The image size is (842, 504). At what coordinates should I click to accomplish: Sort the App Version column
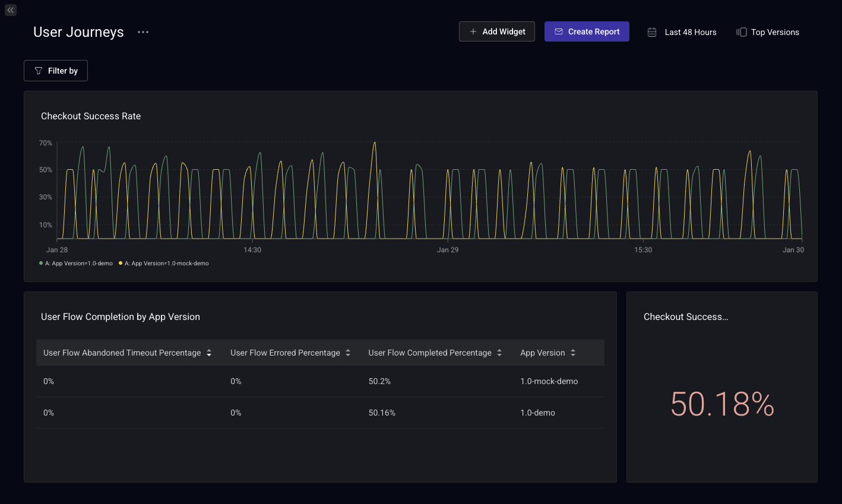573,353
